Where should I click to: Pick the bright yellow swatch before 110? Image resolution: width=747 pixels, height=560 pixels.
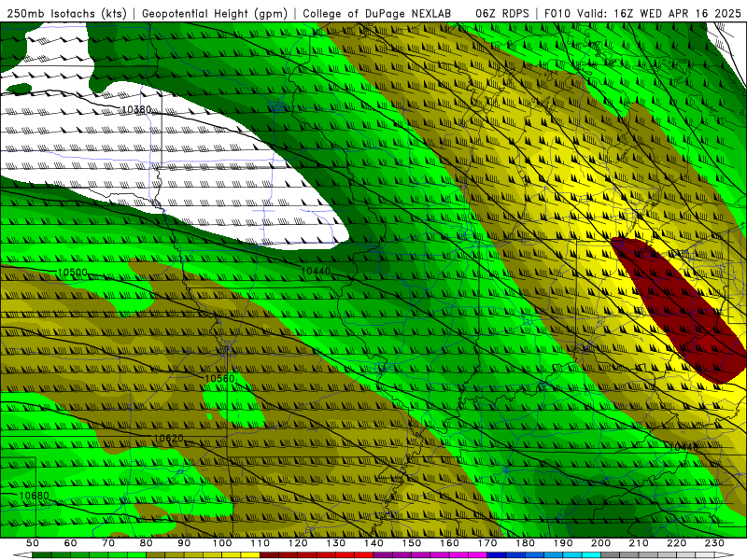click(250, 555)
